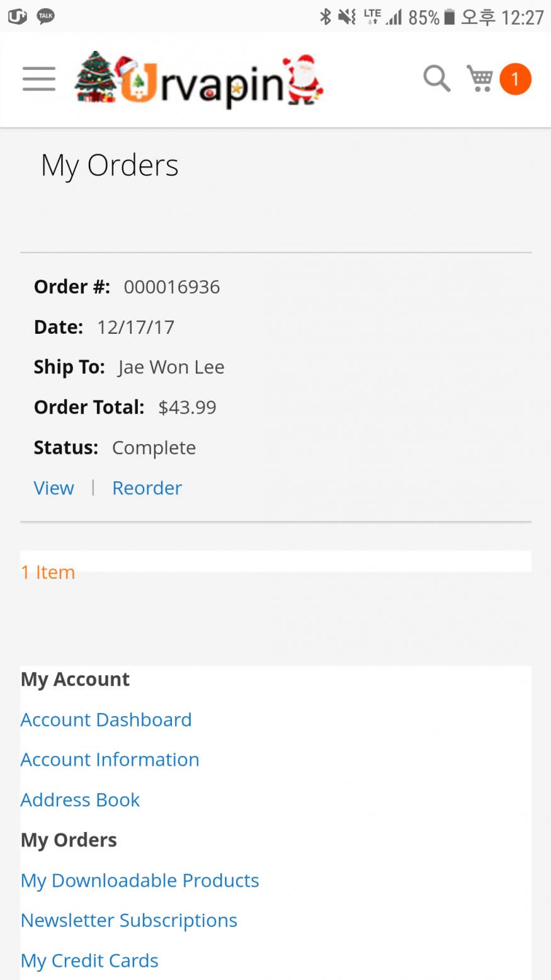Tap the Bluetooth status icon

(x=326, y=17)
